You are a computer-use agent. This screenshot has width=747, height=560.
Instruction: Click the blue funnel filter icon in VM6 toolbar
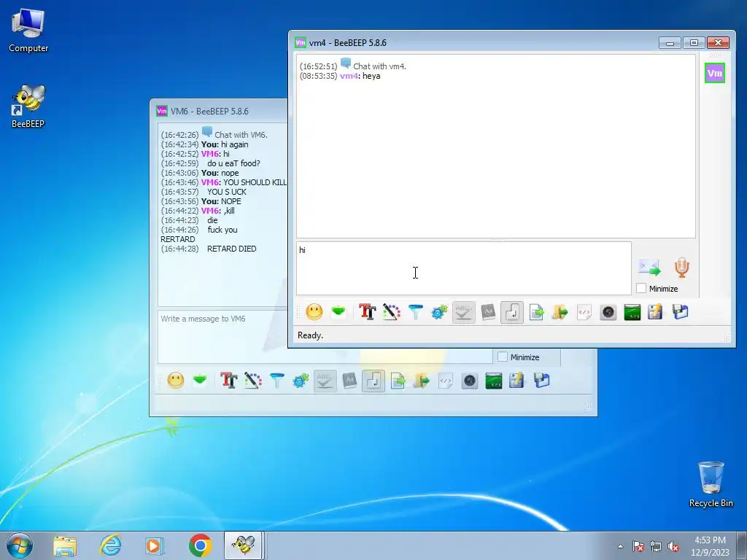pos(276,381)
